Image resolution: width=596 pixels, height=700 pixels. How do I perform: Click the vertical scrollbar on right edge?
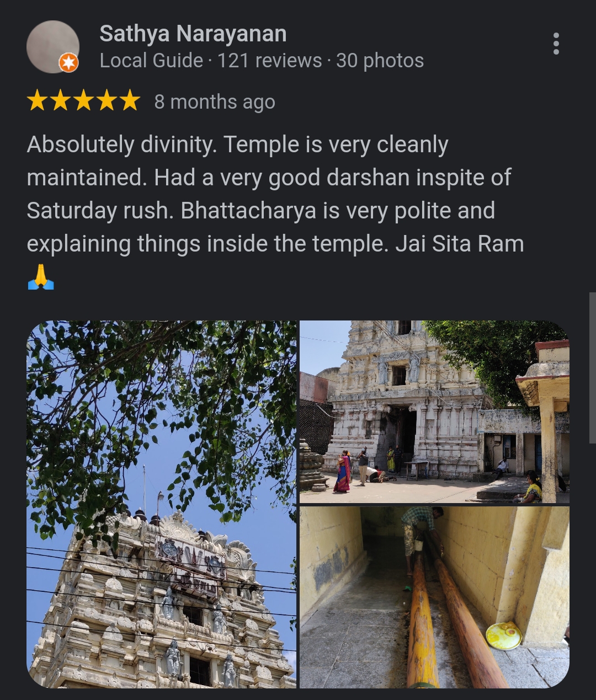coord(593,367)
